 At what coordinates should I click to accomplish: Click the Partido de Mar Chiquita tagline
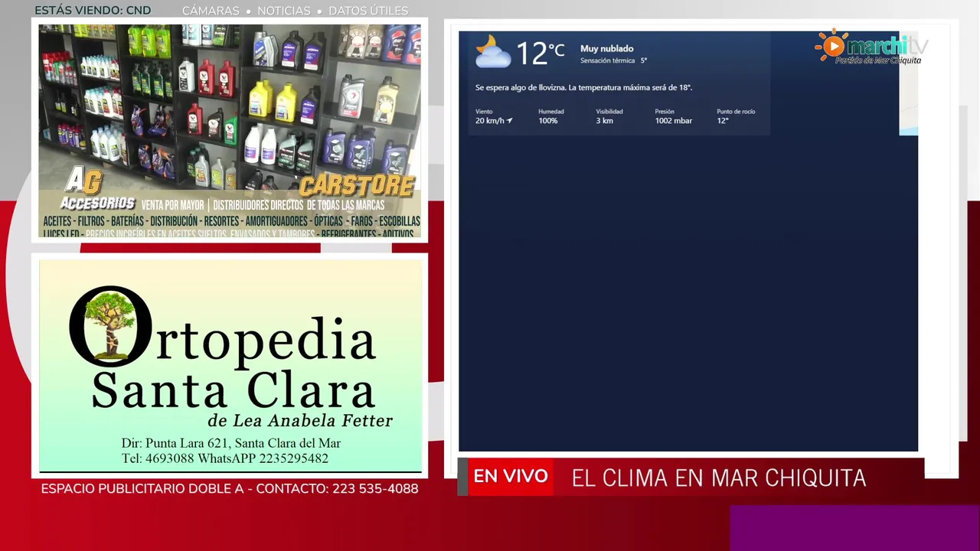coord(878,60)
